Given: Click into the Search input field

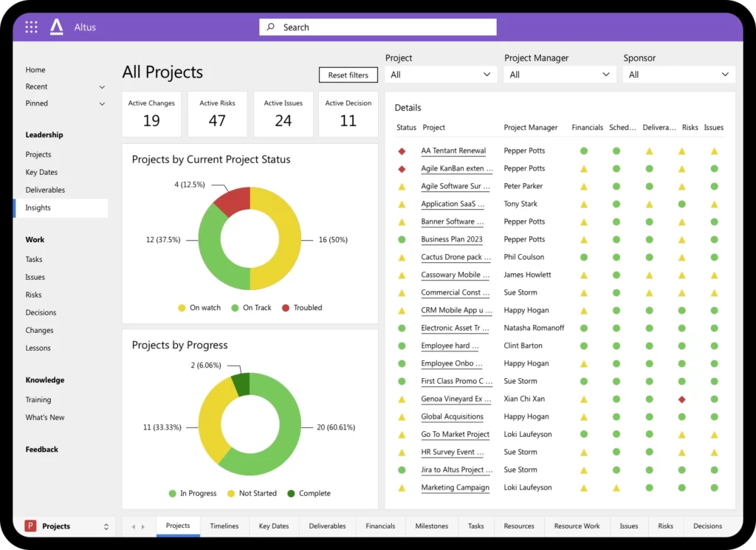Looking at the screenshot, I should pos(384,27).
